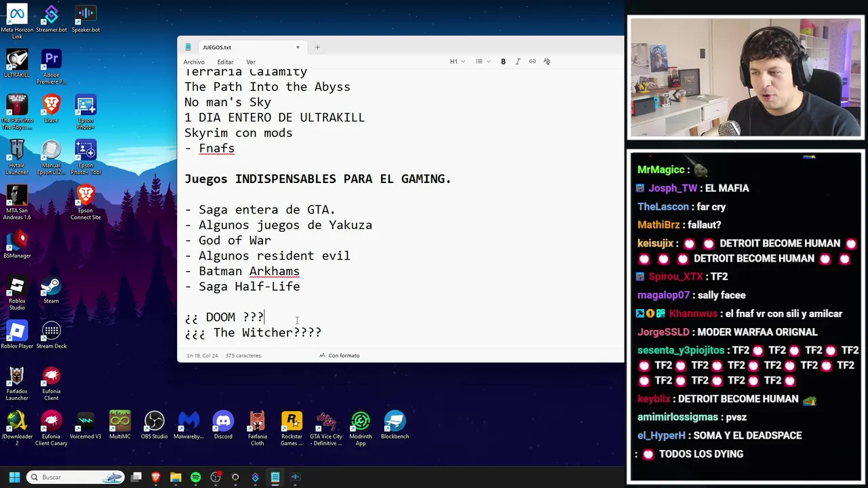Open Eufonia Client desktop icon

pos(52,383)
